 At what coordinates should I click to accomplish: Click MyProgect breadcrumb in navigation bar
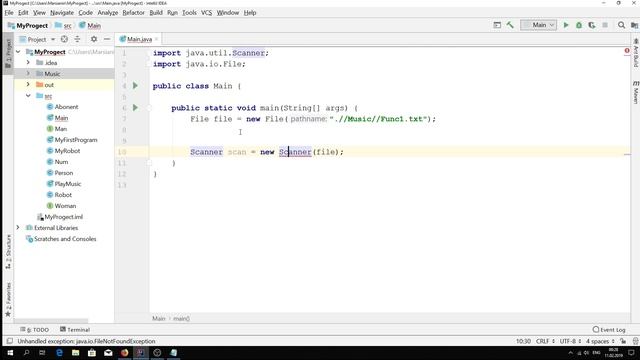[32, 25]
